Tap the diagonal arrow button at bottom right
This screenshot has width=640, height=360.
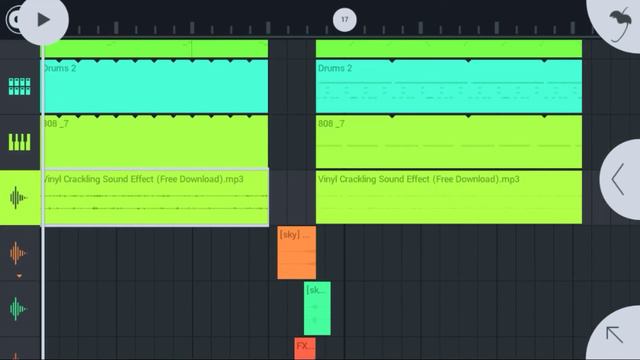coord(614,335)
